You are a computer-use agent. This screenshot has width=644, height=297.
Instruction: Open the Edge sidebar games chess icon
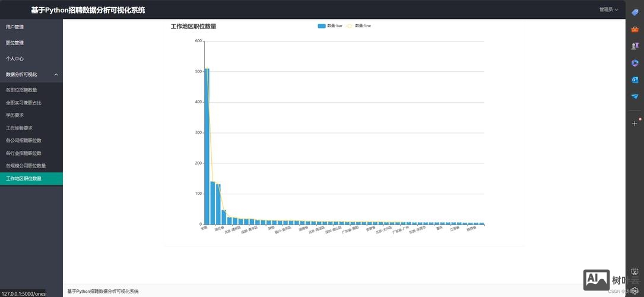[635, 46]
